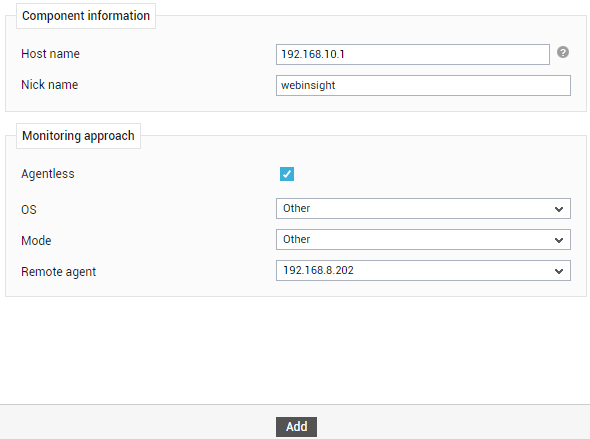This screenshot has height=439, width=590.
Task: Click the 192.168.10.1 text in Host name
Action: click(x=313, y=54)
